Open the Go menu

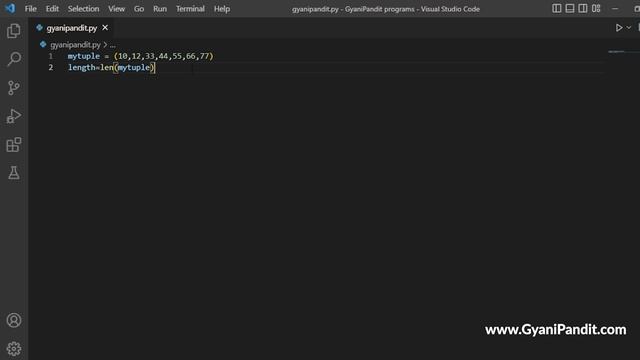pos(139,9)
